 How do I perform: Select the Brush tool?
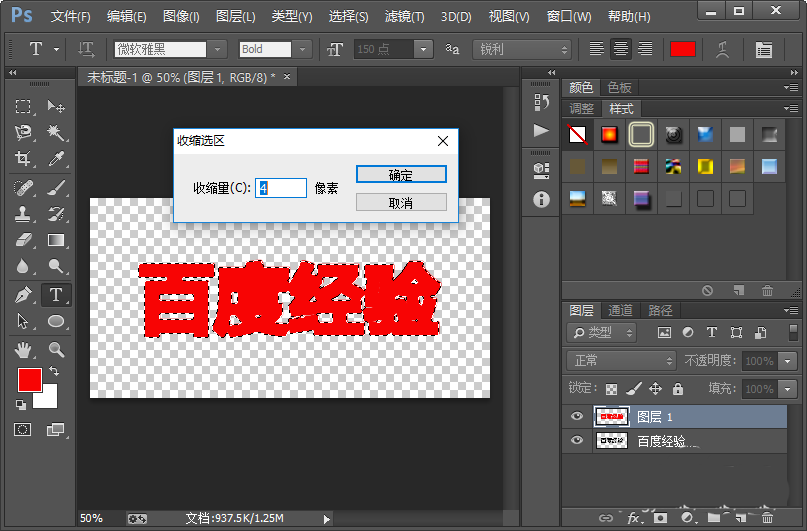(x=56, y=188)
